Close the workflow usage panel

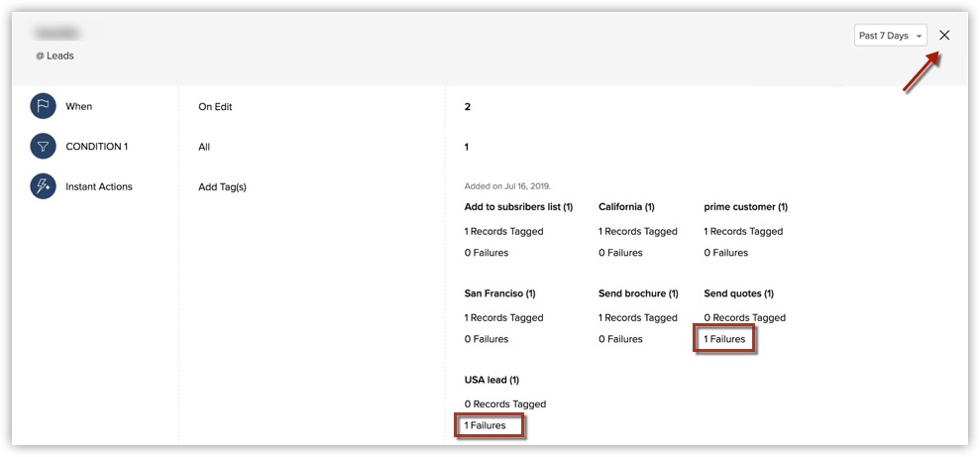click(944, 36)
